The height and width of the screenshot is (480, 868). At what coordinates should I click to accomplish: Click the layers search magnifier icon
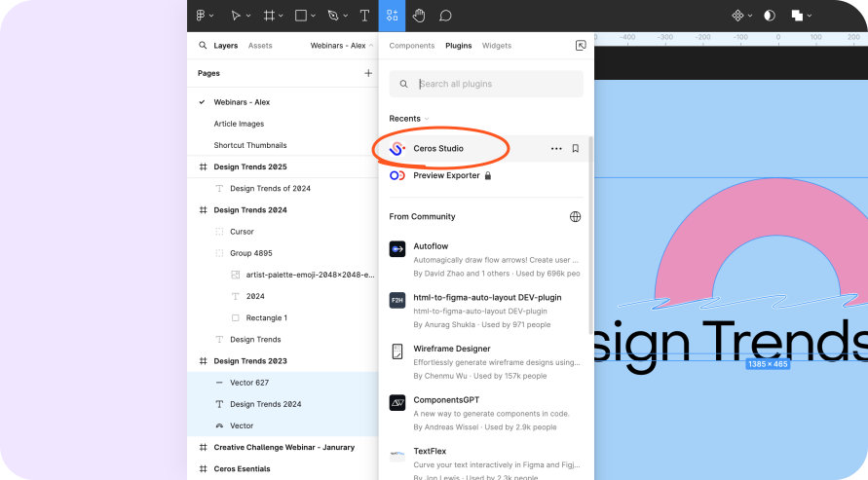[203, 46]
